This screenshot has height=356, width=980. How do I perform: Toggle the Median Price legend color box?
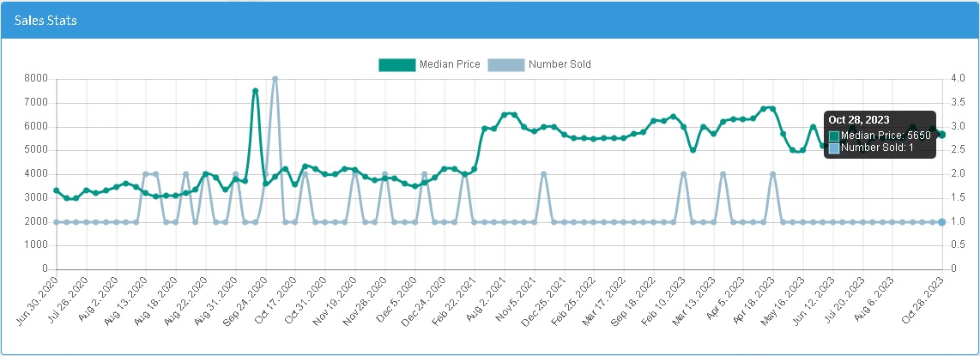pyautogui.click(x=396, y=64)
